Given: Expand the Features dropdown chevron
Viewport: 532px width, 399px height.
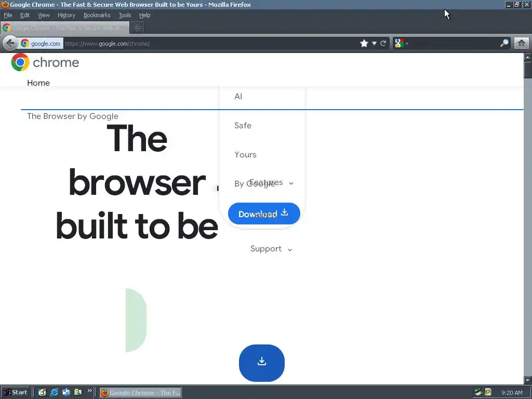Looking at the screenshot, I should tap(291, 183).
